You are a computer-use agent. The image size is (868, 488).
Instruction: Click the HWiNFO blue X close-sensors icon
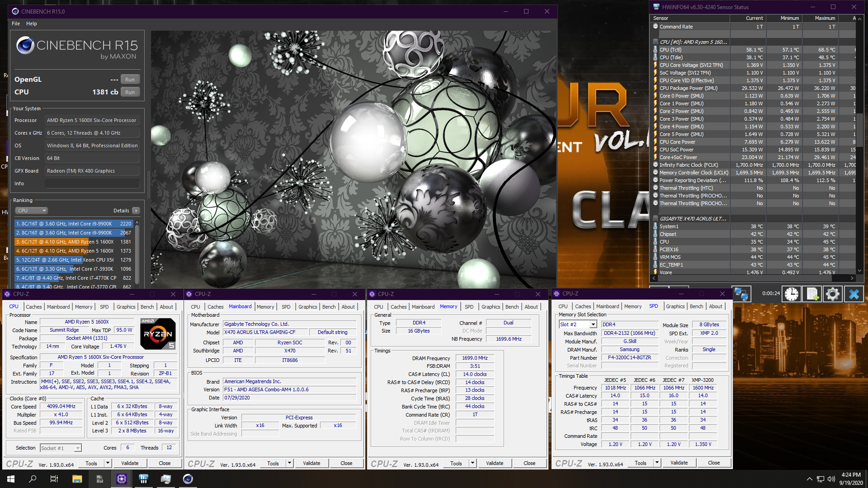tap(854, 294)
